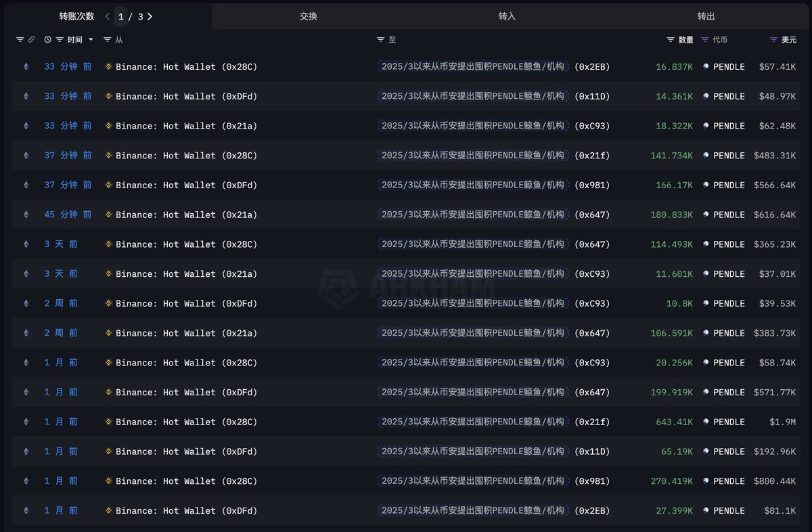Open the 3 天 前 timestamp in the 11.601K row
Screen dimensions: 812x532
coord(61,274)
